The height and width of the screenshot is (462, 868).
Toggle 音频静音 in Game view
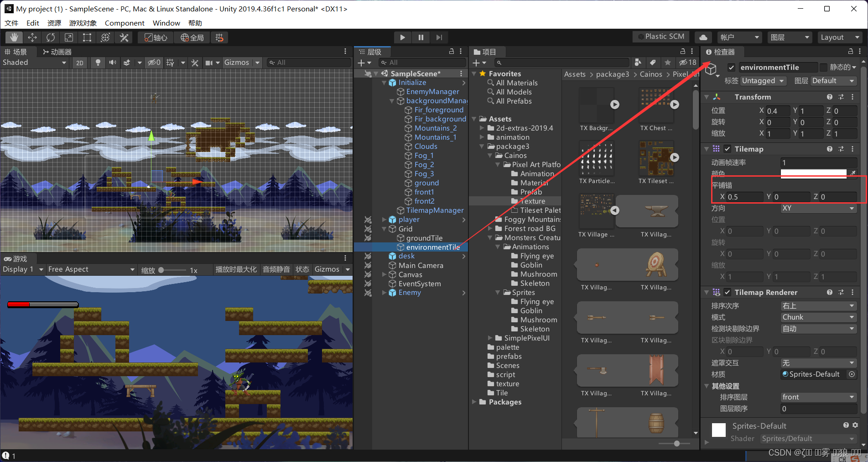(x=276, y=269)
